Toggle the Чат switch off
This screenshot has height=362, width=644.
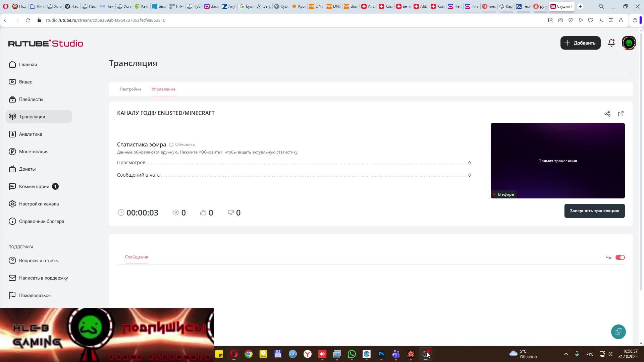point(620,257)
